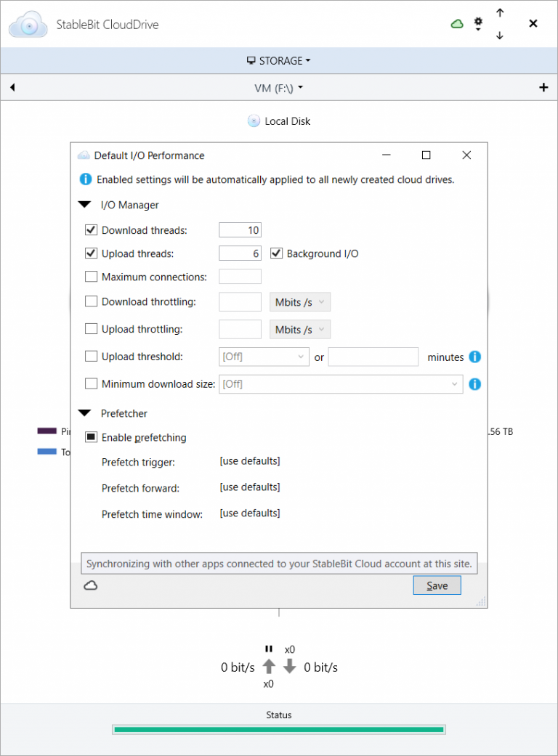Screen dimensions: 558x756
Task: Open the STORAGE menu
Action: click(279, 61)
